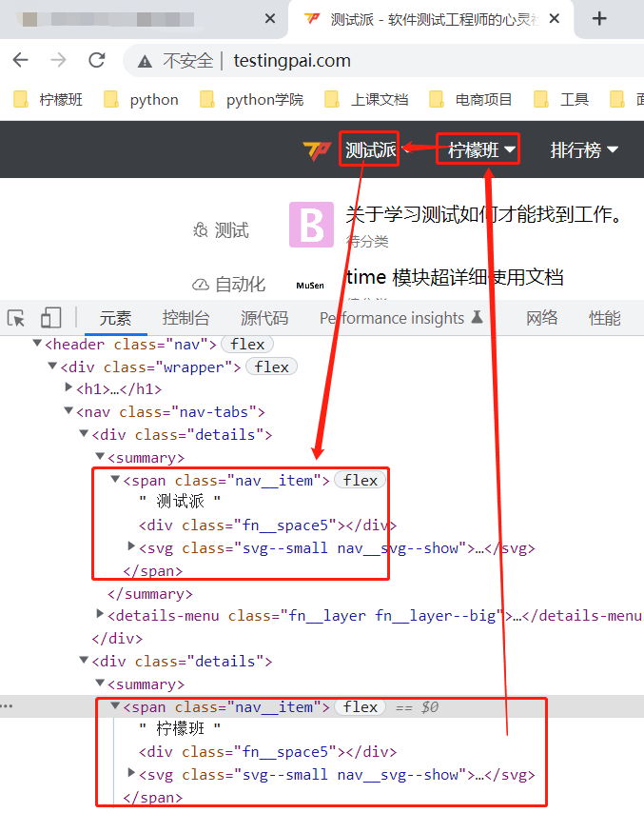Click the browser back arrow

click(20, 61)
